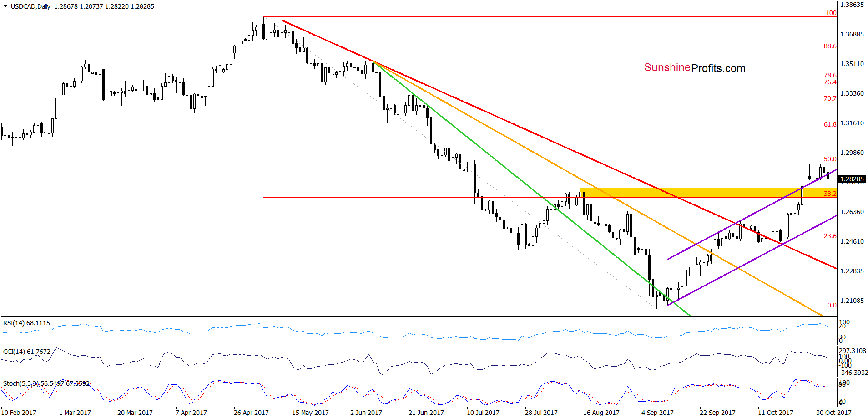This screenshot has width=868, height=419.
Task: Click the 78.6 Fibonacci level label
Action: [830, 75]
